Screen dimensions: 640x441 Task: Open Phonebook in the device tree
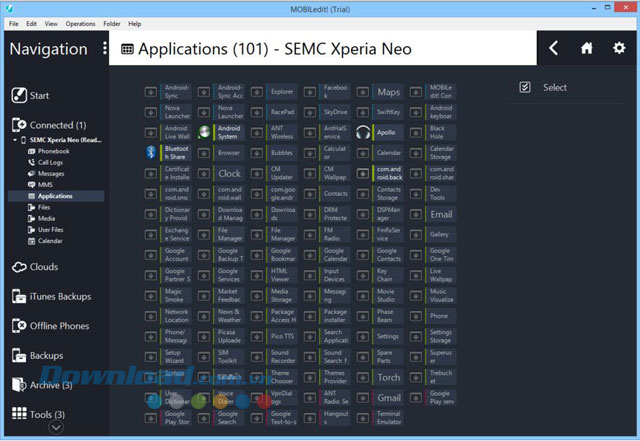[53, 151]
